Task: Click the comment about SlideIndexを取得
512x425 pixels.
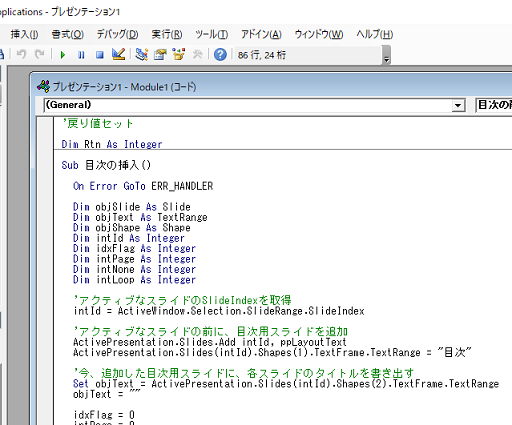Action: [x=182, y=300]
